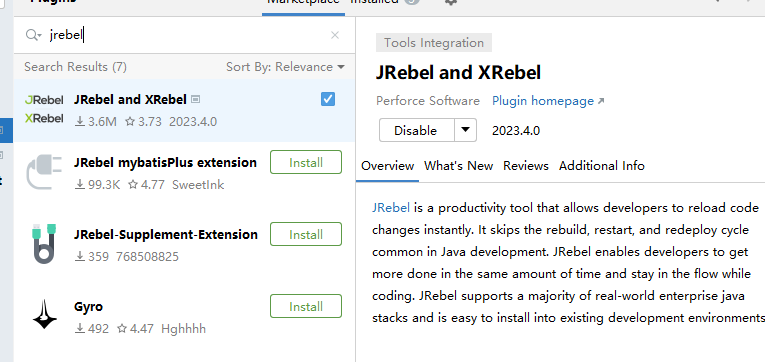
Task: Open the search history magnifier icon
Action: (x=34, y=35)
